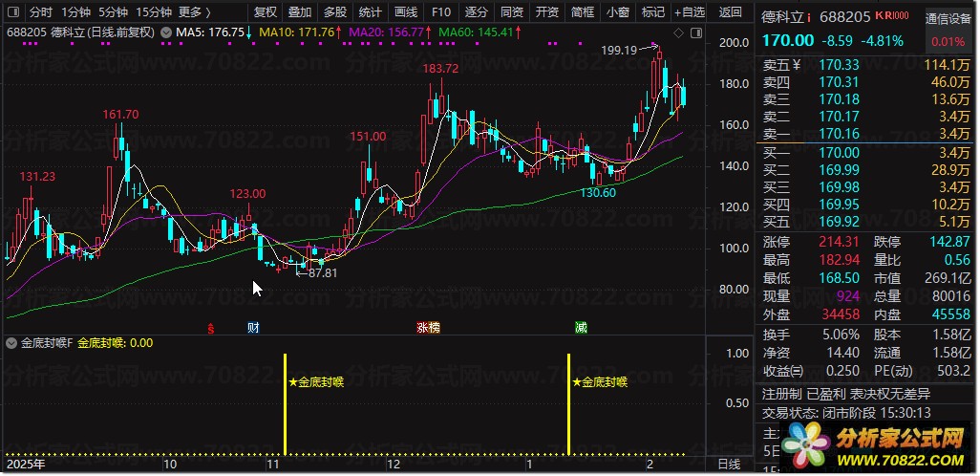980x476 pixels.
Task: Toggle the left sidebar panel icon
Action: [15, 11]
